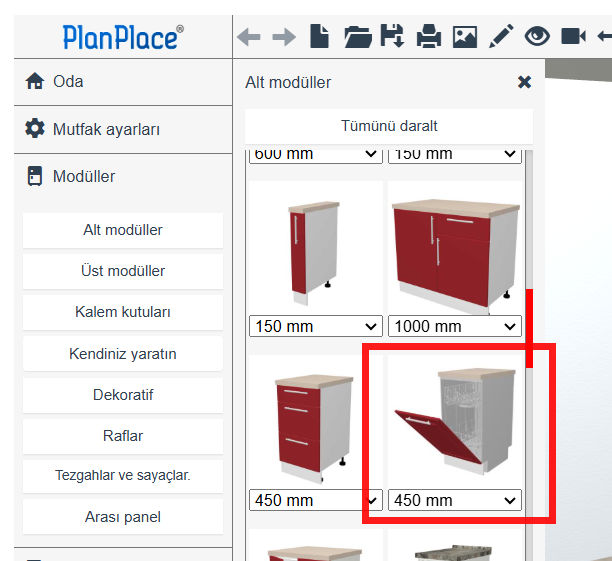Print the design with the printer icon
The height and width of the screenshot is (561, 612).
coord(429,36)
